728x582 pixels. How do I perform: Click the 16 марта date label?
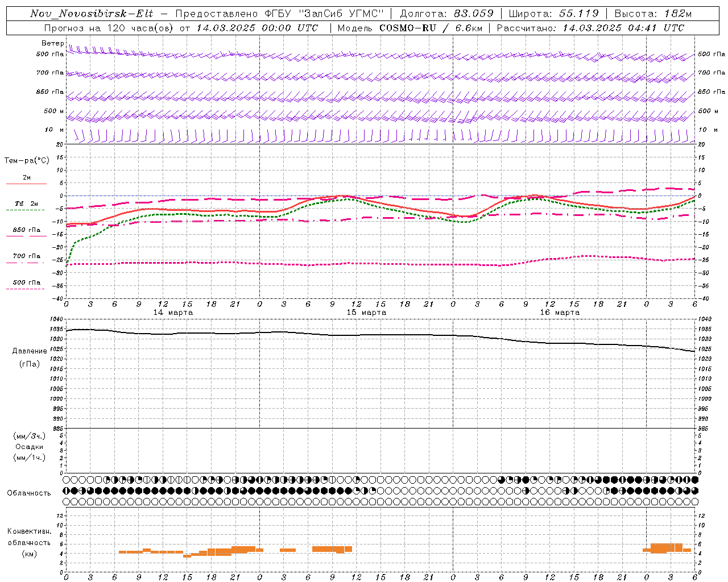point(560,313)
